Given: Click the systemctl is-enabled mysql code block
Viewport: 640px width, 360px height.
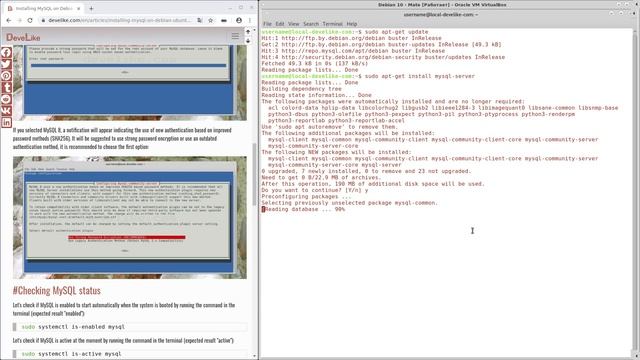Looking at the screenshot, I should [130, 327].
